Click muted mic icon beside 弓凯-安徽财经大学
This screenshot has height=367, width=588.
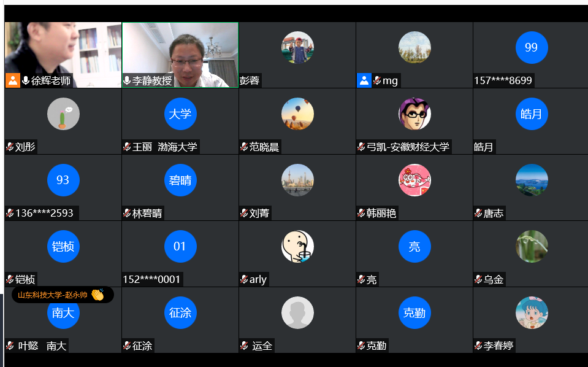tap(361, 147)
